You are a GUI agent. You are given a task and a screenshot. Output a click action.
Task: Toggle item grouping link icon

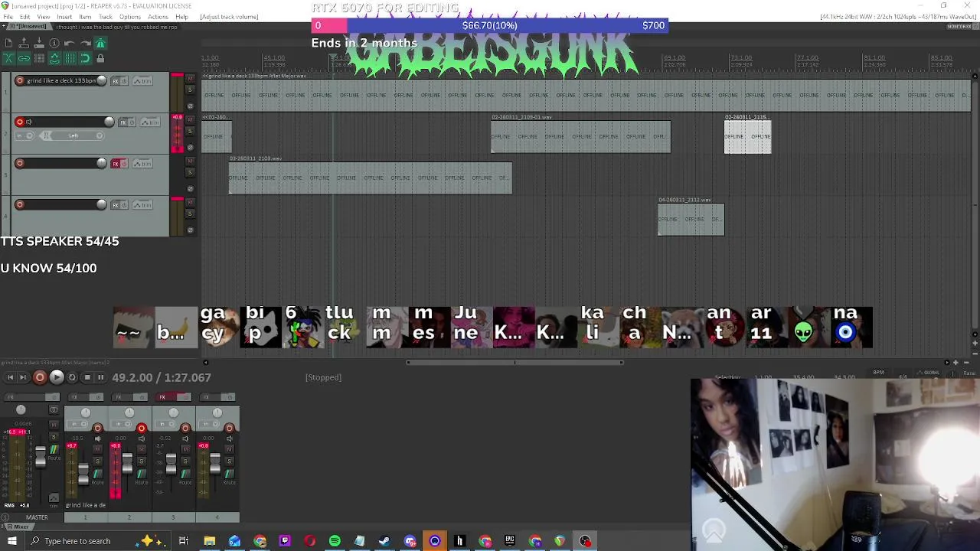click(x=24, y=58)
